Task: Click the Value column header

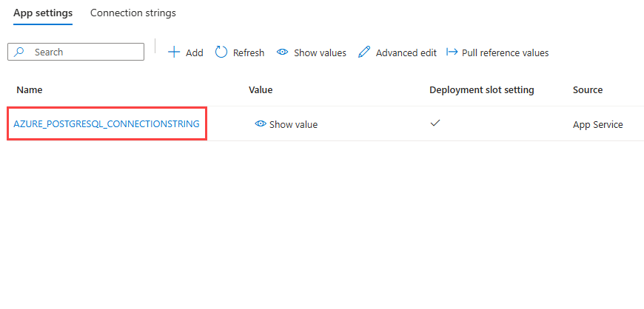Action: [261, 90]
